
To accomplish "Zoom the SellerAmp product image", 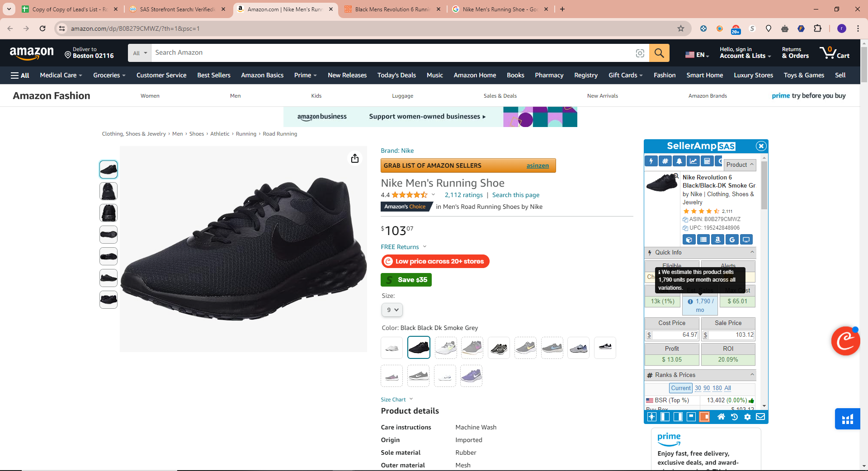I will [x=676, y=176].
